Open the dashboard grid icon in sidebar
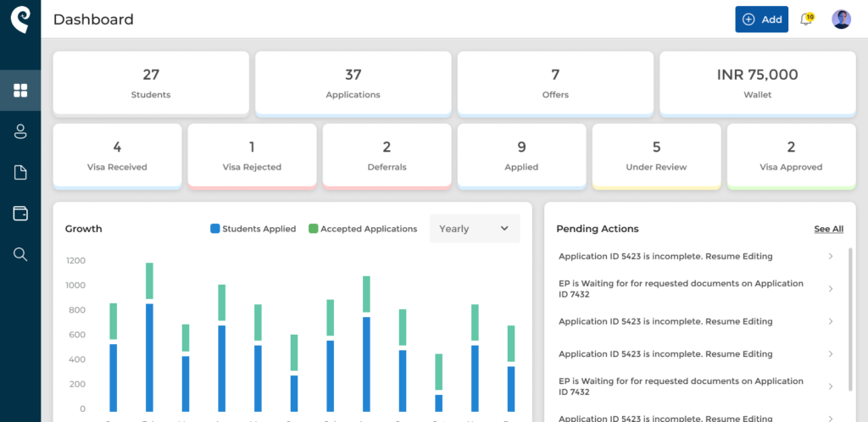The image size is (868, 422). [x=20, y=90]
